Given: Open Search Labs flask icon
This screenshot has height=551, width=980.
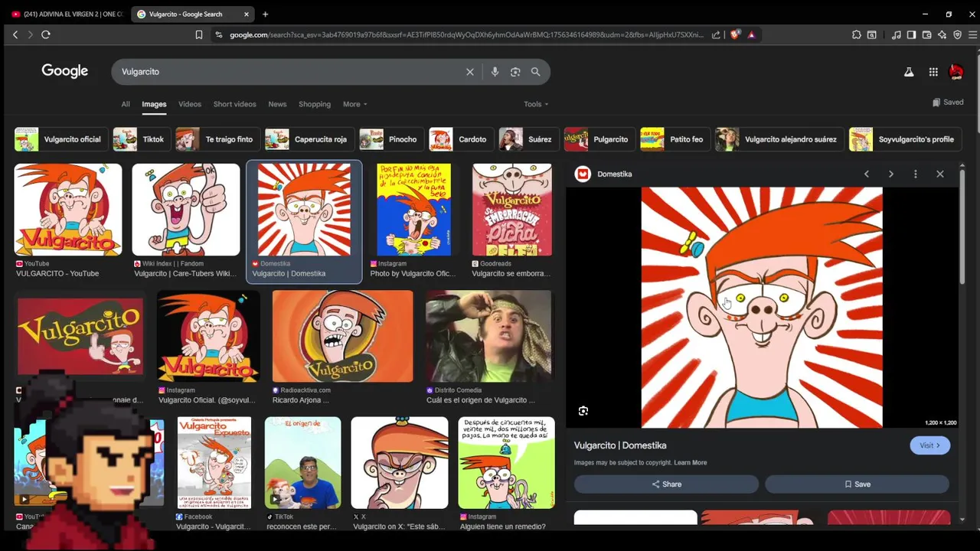Looking at the screenshot, I should coord(909,72).
